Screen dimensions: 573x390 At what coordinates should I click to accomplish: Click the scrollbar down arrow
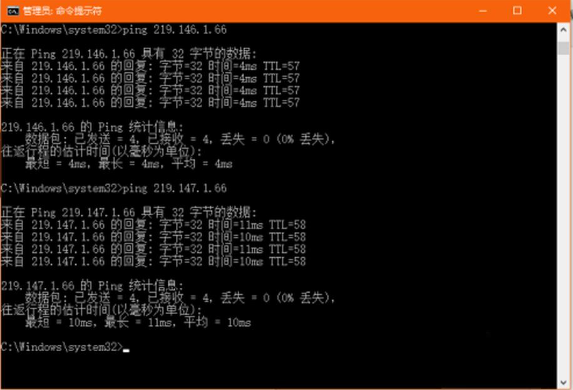coord(563,382)
